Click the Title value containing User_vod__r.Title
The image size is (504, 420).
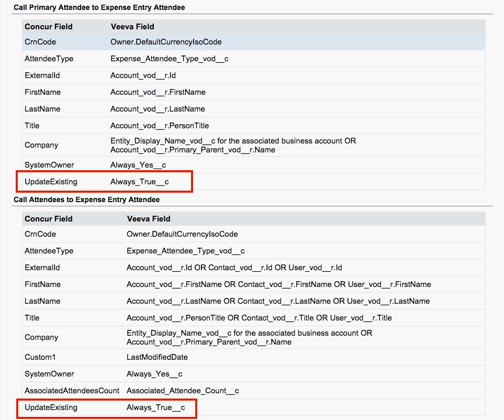point(259,318)
